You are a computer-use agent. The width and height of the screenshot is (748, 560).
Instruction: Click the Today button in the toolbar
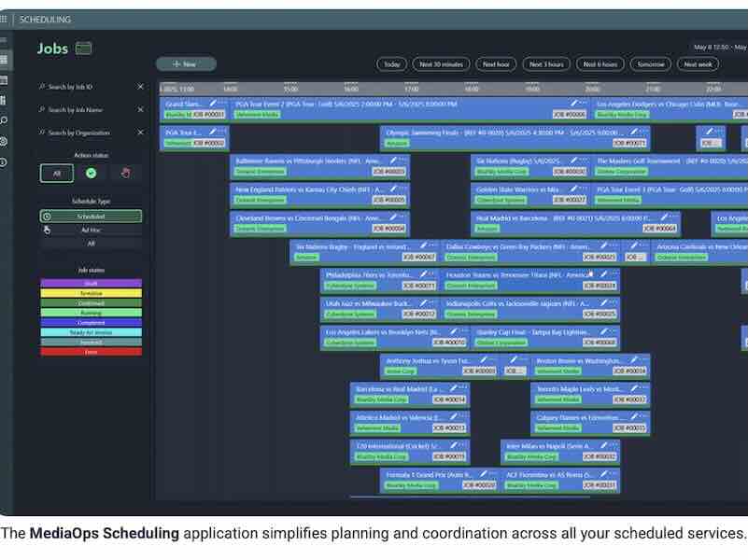(390, 63)
